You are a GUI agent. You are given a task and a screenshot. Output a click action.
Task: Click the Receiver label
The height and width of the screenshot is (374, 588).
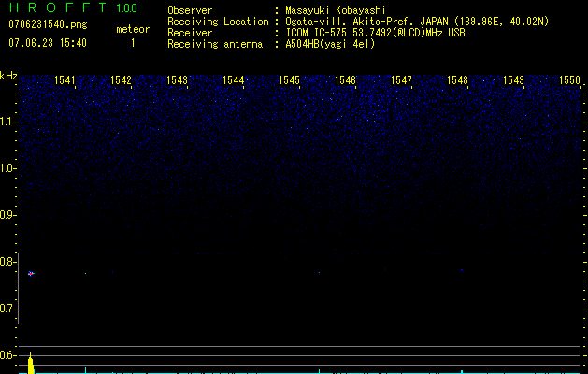pyautogui.click(x=190, y=33)
